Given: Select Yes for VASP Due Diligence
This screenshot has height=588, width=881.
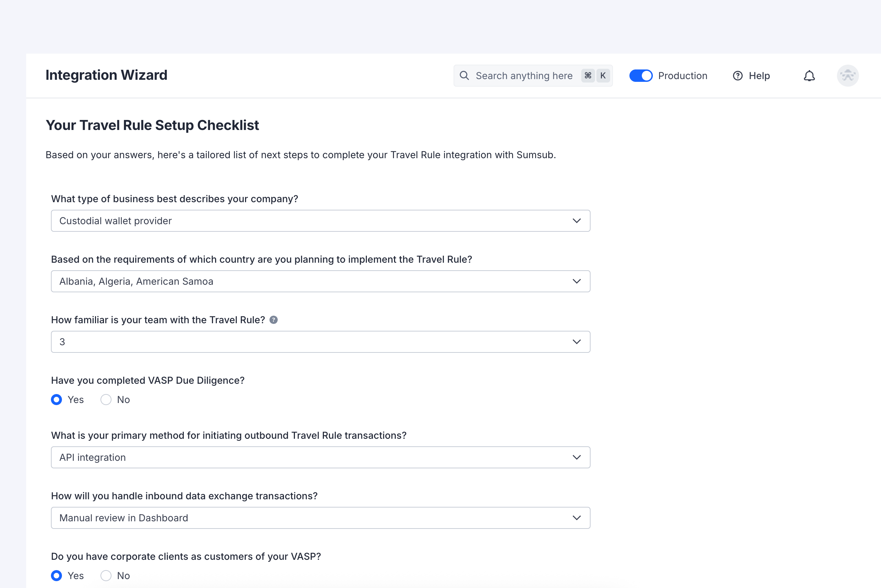Looking at the screenshot, I should (x=57, y=400).
